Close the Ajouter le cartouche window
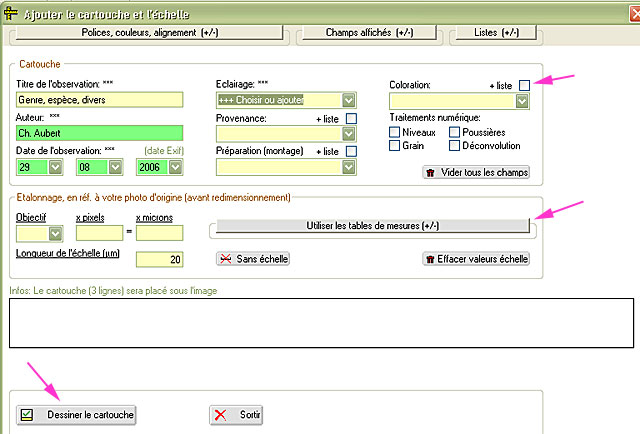The height and width of the screenshot is (434, 640). 635,14
